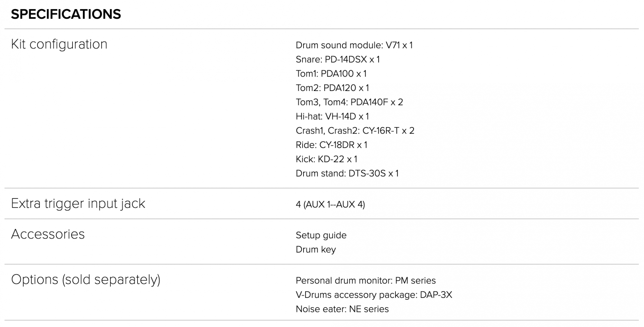Screen dimensions: 644x327
Task: Click the Setup guide text
Action: (321, 235)
